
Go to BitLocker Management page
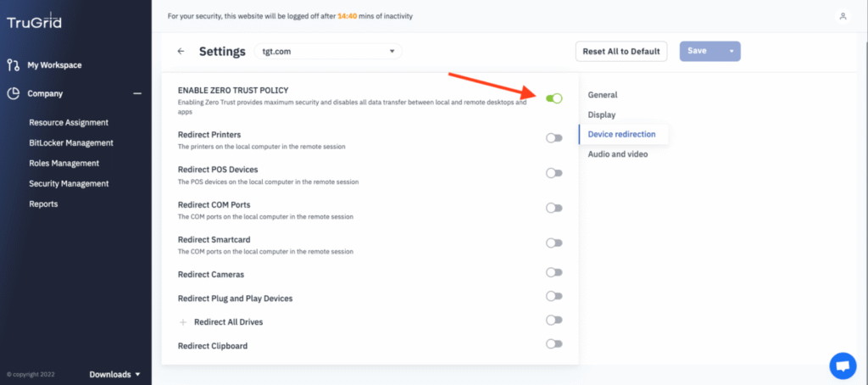click(71, 142)
